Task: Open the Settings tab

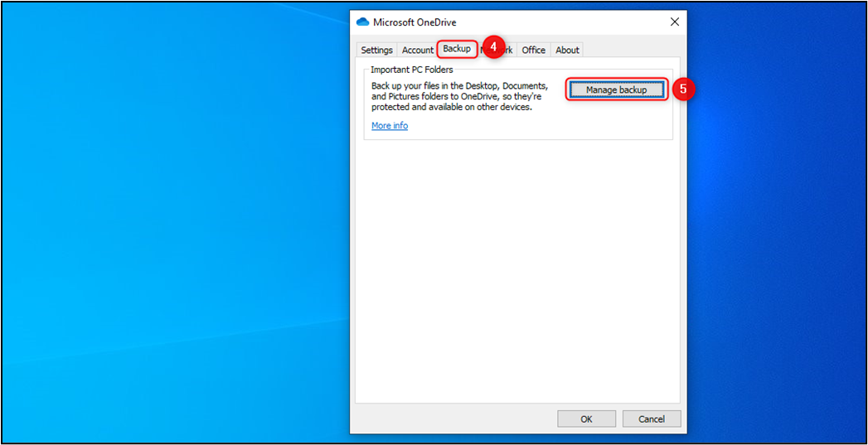Action: (377, 50)
